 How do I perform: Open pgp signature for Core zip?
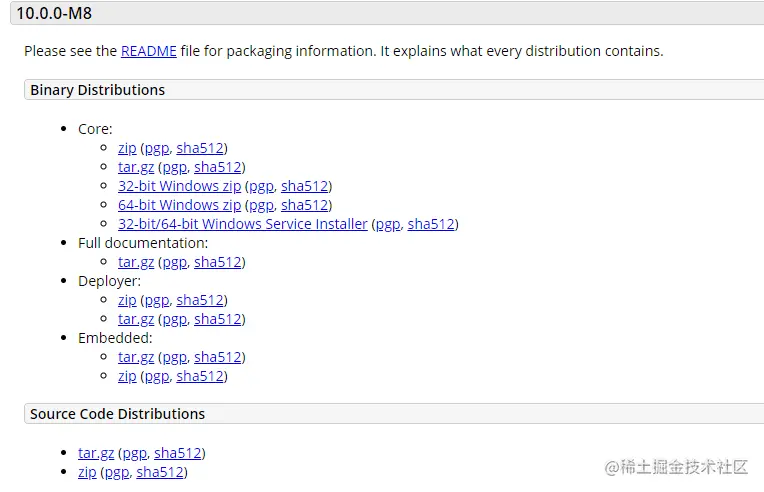157,148
